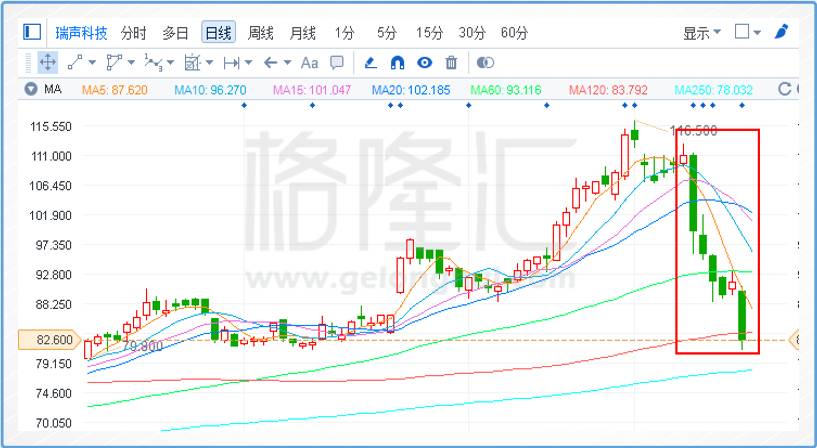Screen dimensions: 817x448
Task: Toggle the magnet snap tool
Action: coord(398,63)
